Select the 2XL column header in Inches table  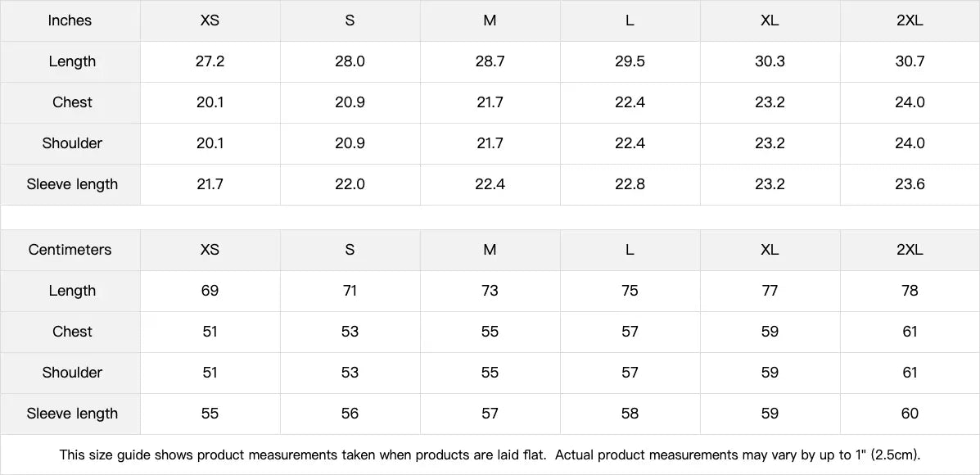tap(910, 20)
